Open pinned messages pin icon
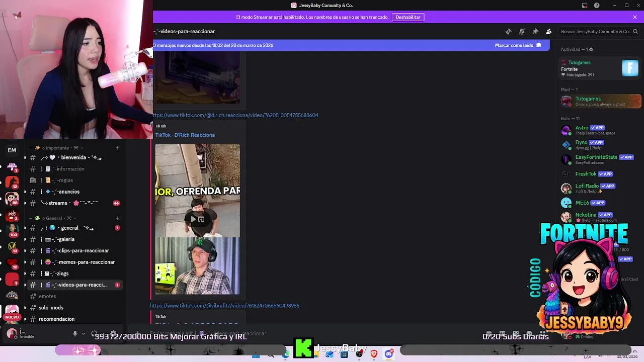 tap(535, 31)
